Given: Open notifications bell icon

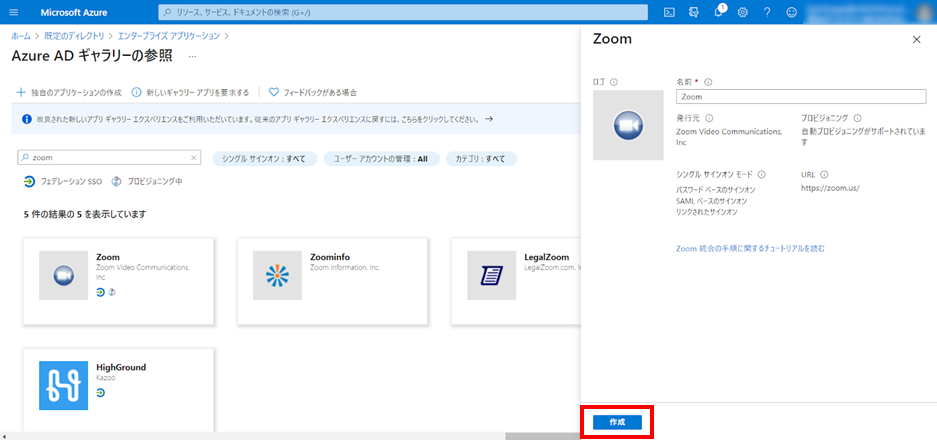Looking at the screenshot, I should 719,12.
